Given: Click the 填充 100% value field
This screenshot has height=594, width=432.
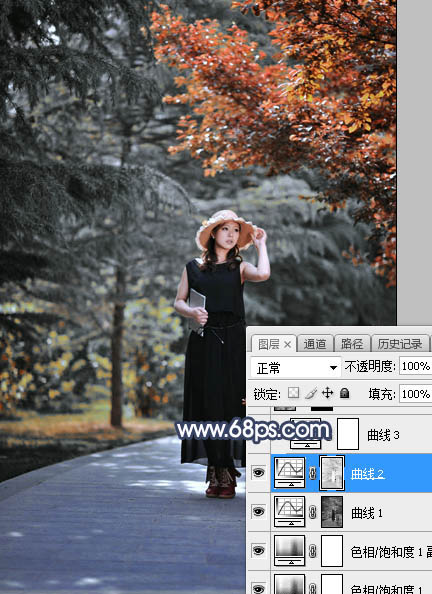Looking at the screenshot, I should [x=415, y=394].
